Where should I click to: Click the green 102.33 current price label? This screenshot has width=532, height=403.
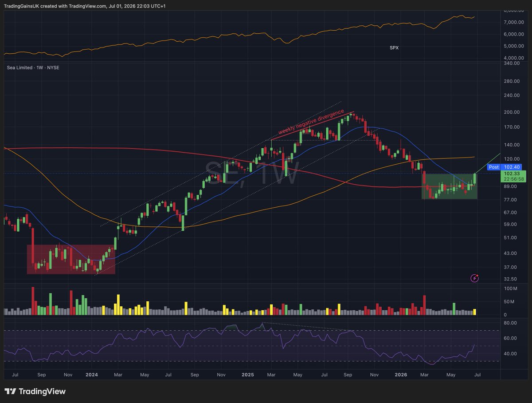tap(512, 176)
